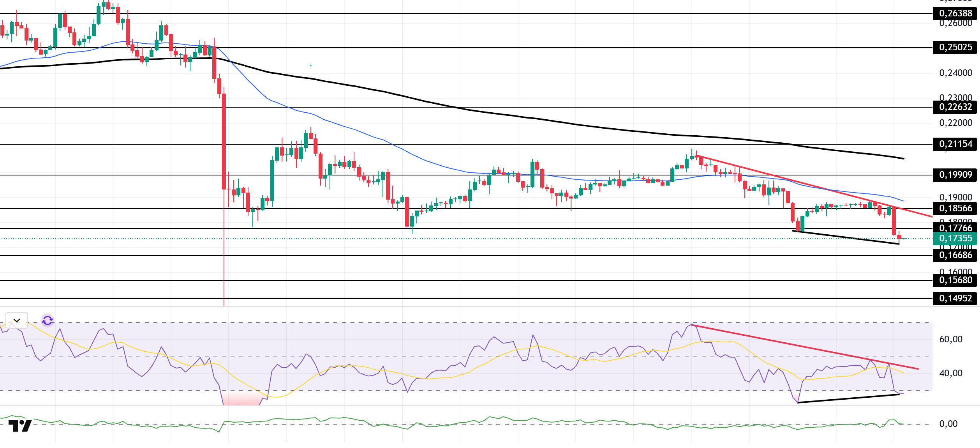
Task: Click the 0,21154 price level label
Action: (x=955, y=144)
